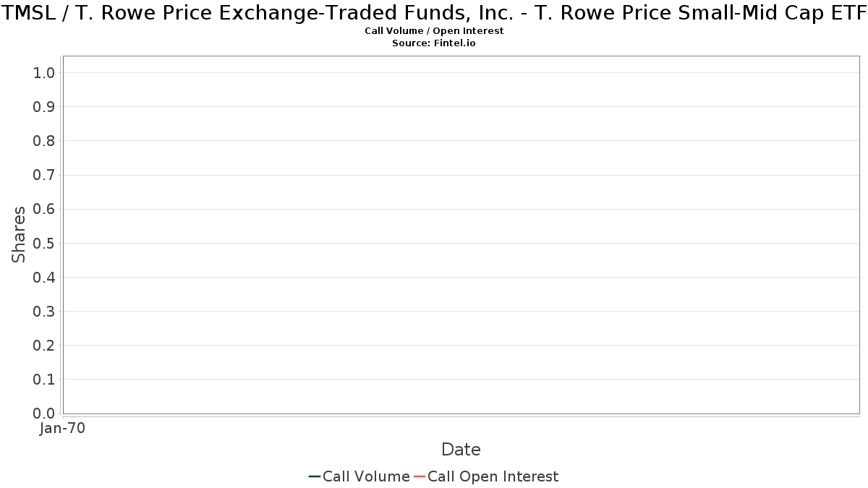This screenshot has height=488, width=868.
Task: Click the Call Volume / Open Interest subtitle
Action: coord(434,31)
